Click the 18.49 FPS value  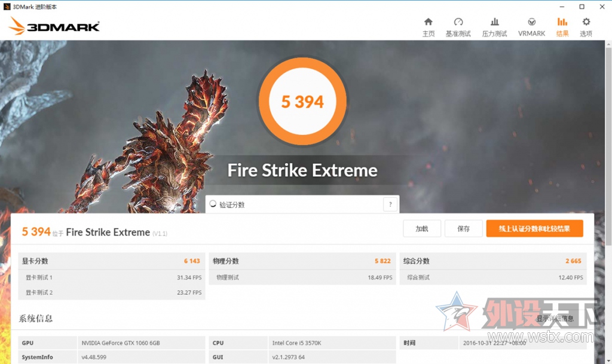click(380, 277)
